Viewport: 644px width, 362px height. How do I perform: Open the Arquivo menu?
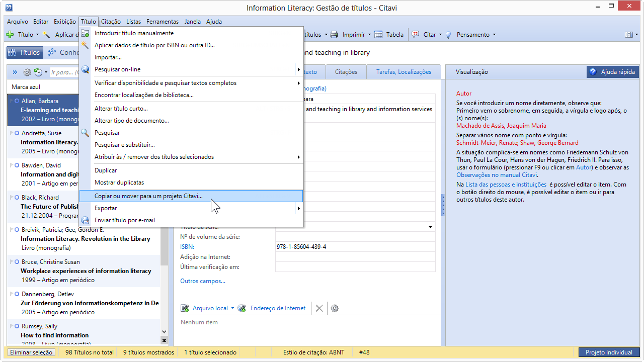pyautogui.click(x=18, y=22)
